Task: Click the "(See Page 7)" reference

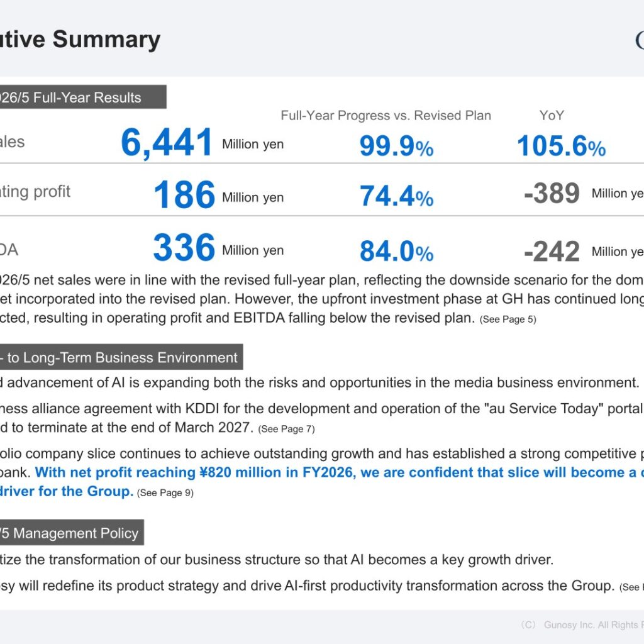Action: [286, 429]
